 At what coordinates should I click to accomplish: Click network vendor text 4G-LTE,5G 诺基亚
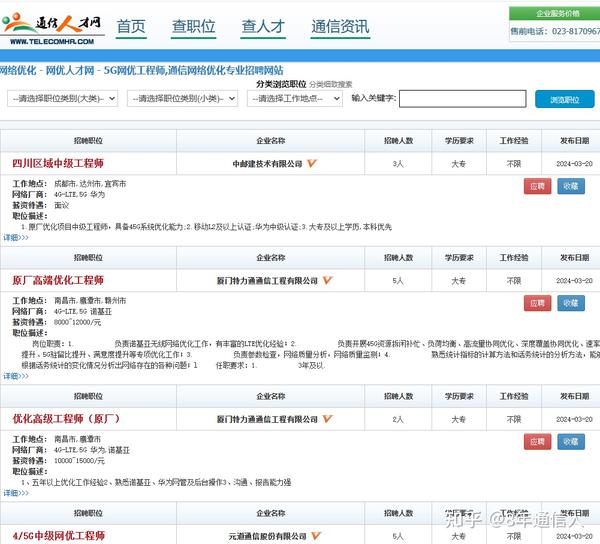[83, 311]
